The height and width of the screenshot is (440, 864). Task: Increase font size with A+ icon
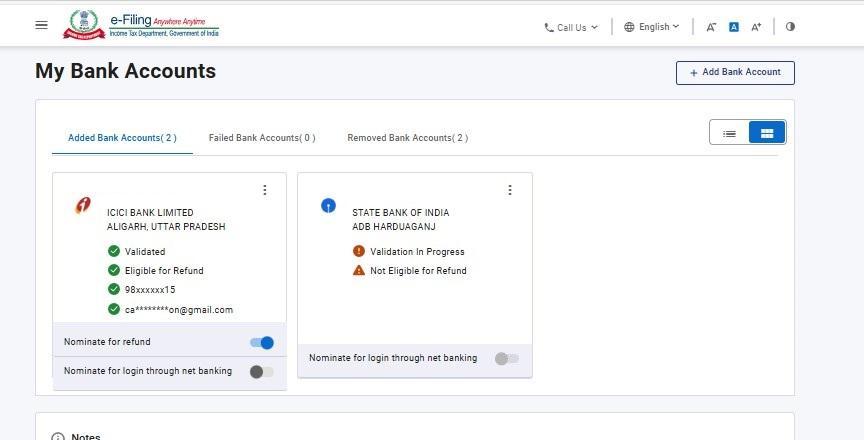pyautogui.click(x=756, y=27)
